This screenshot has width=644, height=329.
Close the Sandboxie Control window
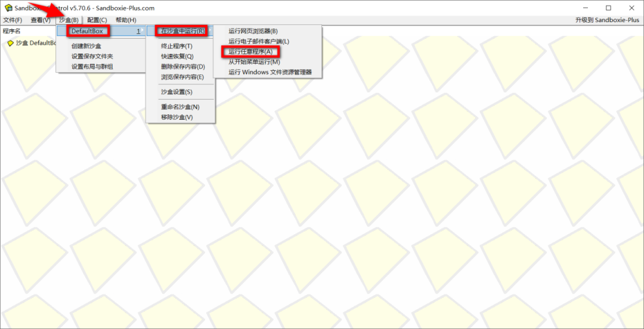(631, 8)
